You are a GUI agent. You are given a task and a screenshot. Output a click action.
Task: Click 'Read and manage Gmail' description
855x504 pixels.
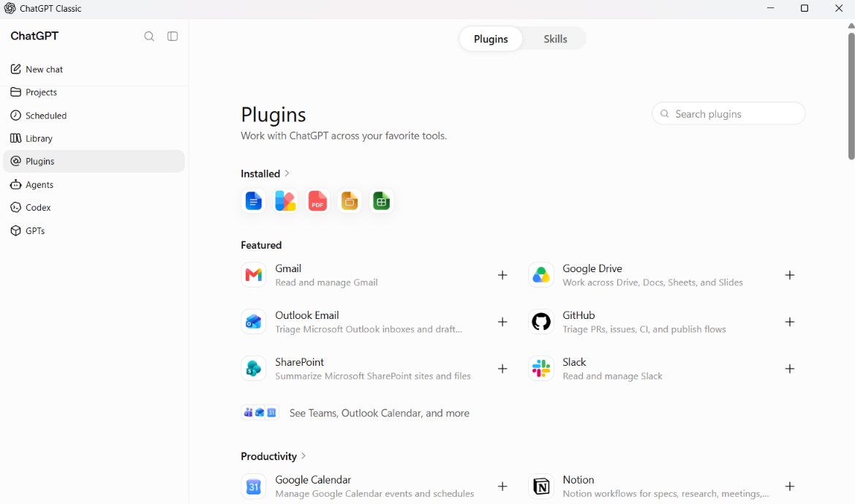(327, 282)
